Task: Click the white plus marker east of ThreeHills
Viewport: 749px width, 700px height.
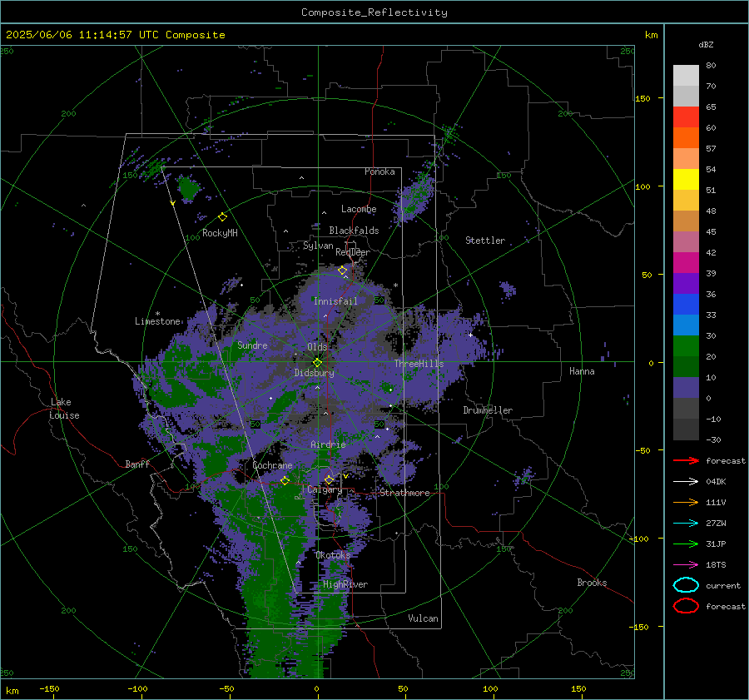Action: pos(470,335)
